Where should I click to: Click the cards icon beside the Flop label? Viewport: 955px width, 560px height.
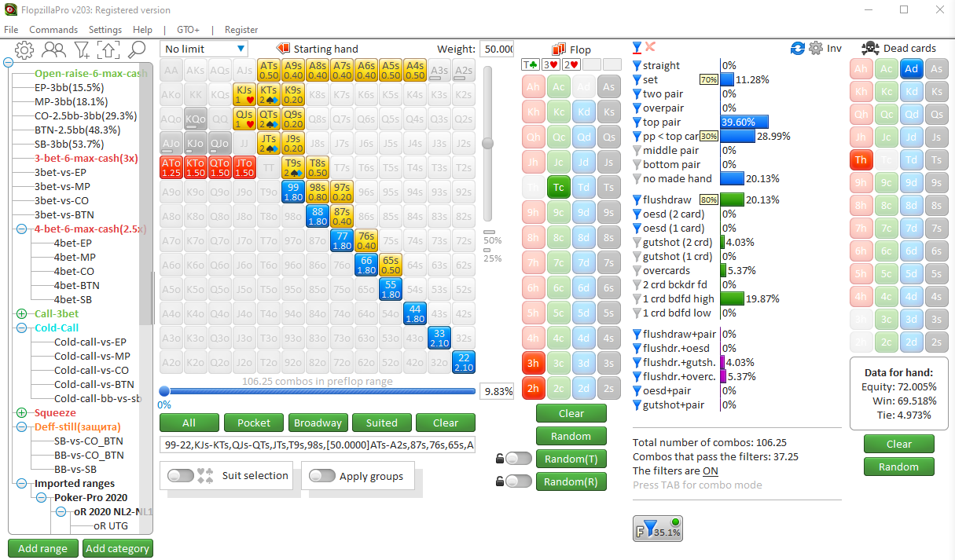pos(560,49)
